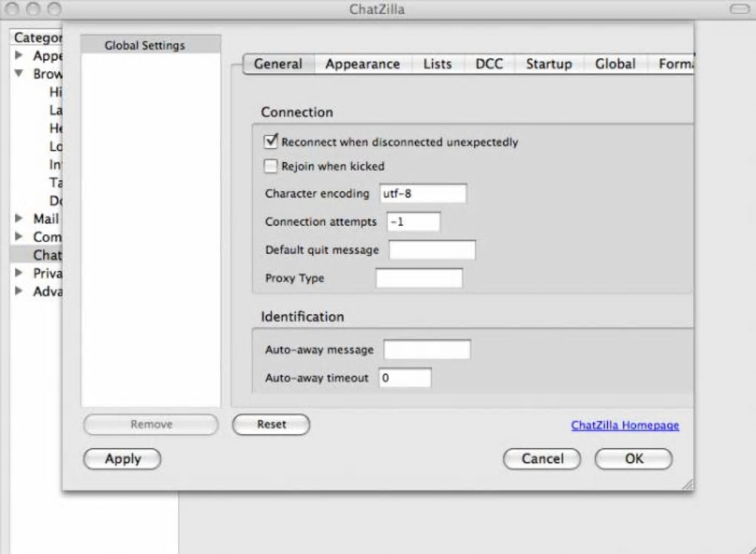This screenshot has width=756, height=554.
Task: Click the dialog resize grip corner
Action: (x=688, y=485)
